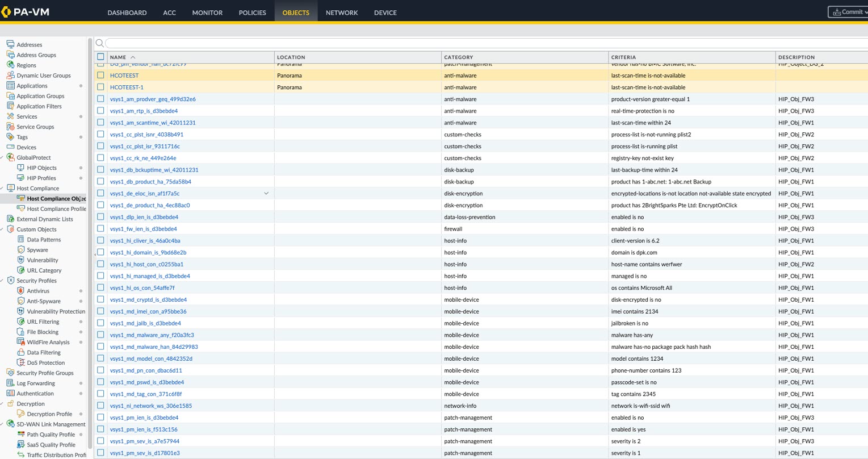Collapse the Security Profiles tree node
Screen dimensions: 868x459
pos(3,281)
